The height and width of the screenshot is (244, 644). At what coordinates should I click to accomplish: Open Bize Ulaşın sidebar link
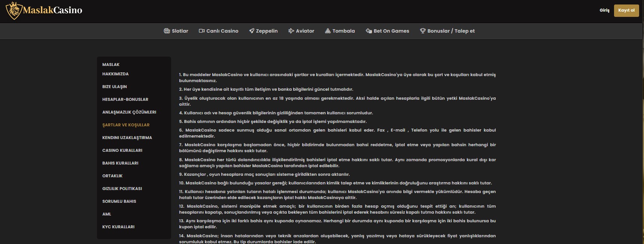pos(115,87)
